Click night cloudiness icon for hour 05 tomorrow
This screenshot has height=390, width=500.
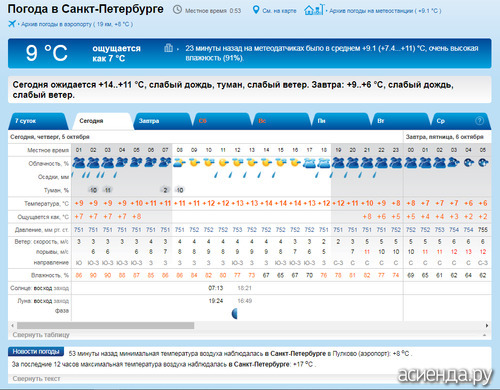point(483,163)
